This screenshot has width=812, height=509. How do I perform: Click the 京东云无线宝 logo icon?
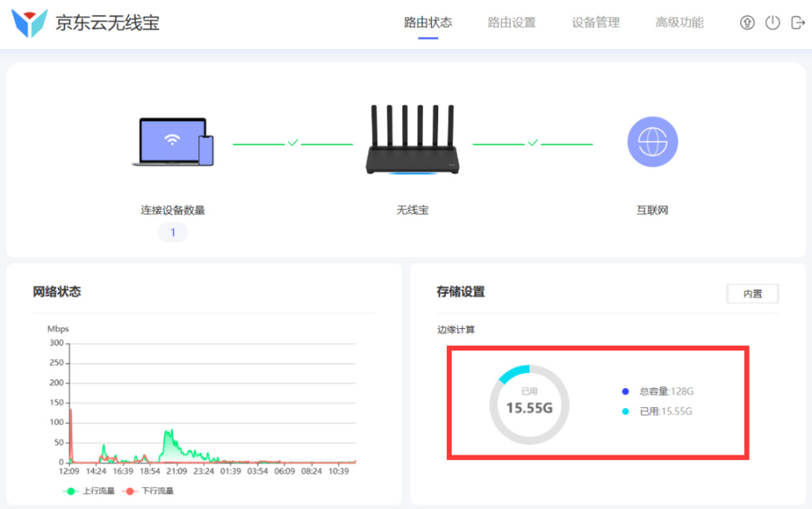click(30, 22)
